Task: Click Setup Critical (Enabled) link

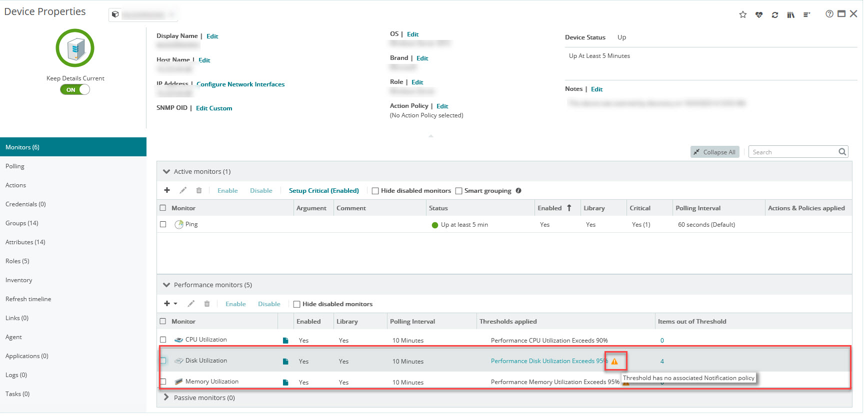Action: [x=323, y=190]
